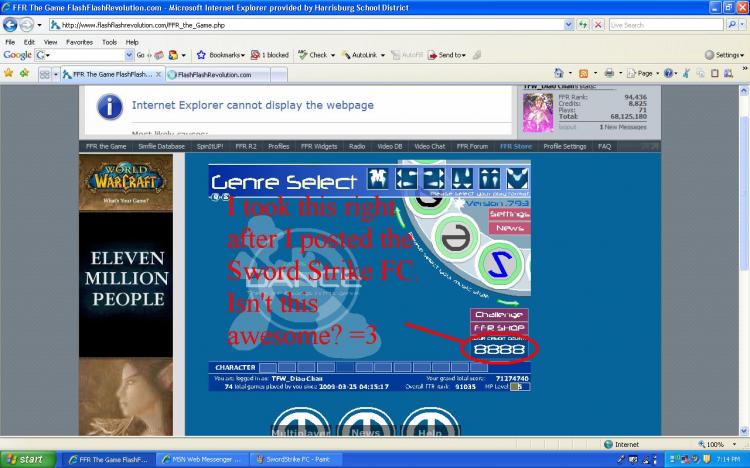Click the browser Forward arrow button
This screenshot has height=468, width=750.
(26, 24)
